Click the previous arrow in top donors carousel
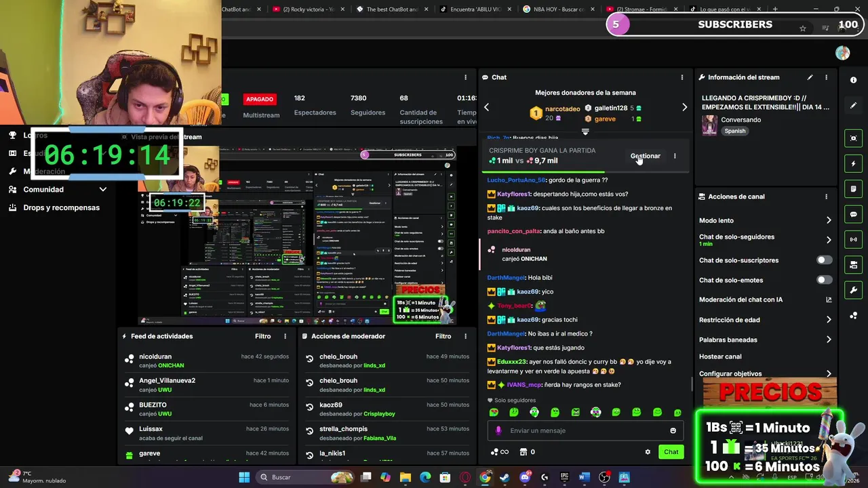 click(486, 107)
